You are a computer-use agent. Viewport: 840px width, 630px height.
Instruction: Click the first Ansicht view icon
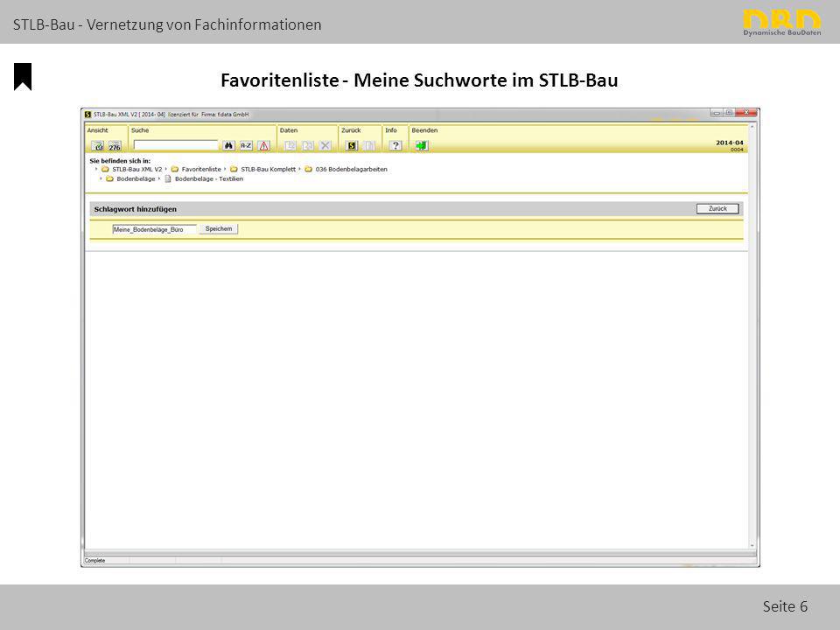pyautogui.click(x=97, y=146)
